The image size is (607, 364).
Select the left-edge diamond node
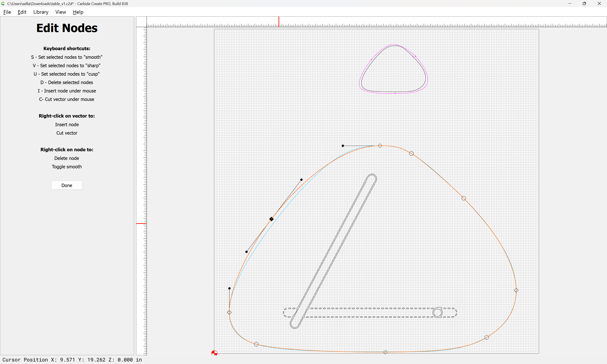229,312
